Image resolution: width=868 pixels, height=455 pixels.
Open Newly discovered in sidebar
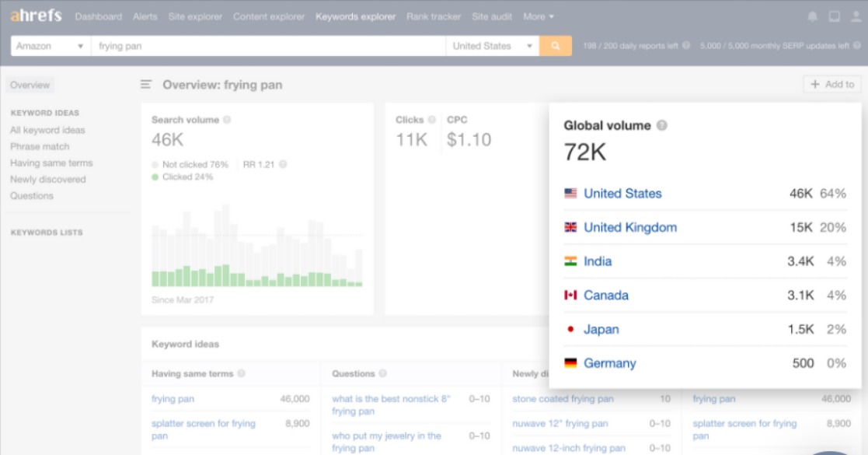coord(48,179)
